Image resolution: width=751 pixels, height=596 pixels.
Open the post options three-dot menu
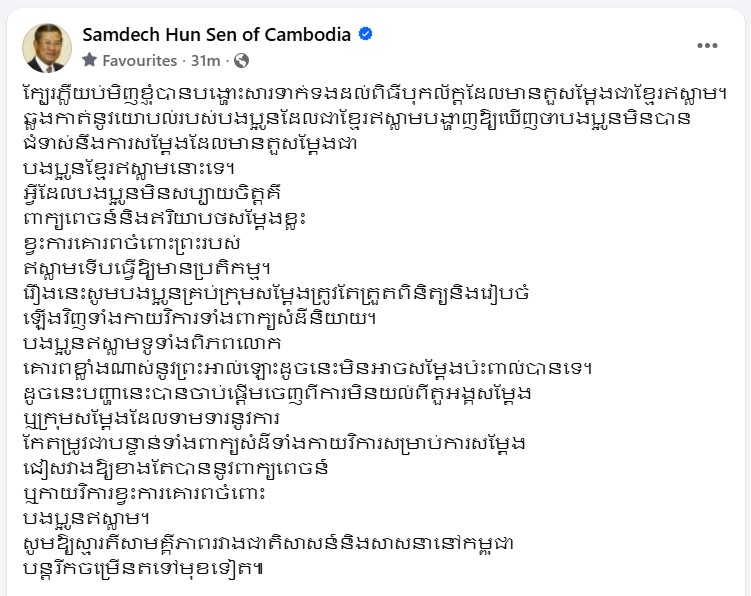point(708,45)
